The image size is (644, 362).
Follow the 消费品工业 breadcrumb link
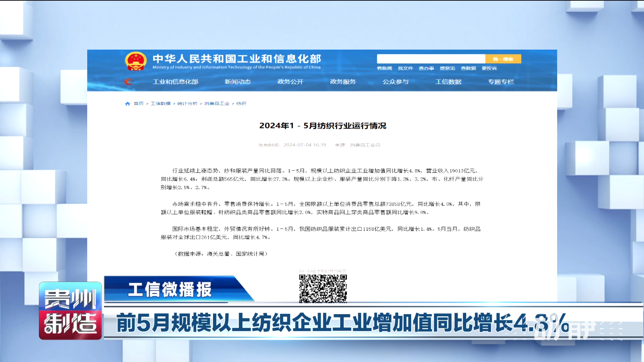217,104
